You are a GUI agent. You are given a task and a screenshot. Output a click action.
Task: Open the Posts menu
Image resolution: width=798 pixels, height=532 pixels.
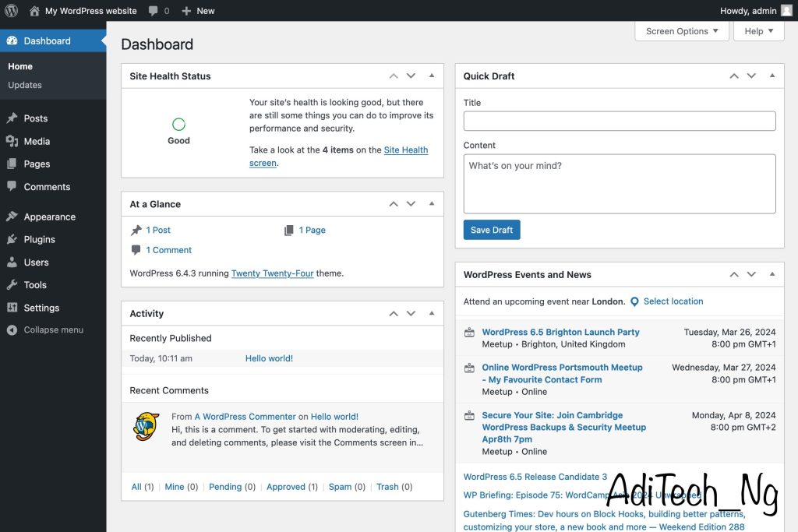[53, 118]
